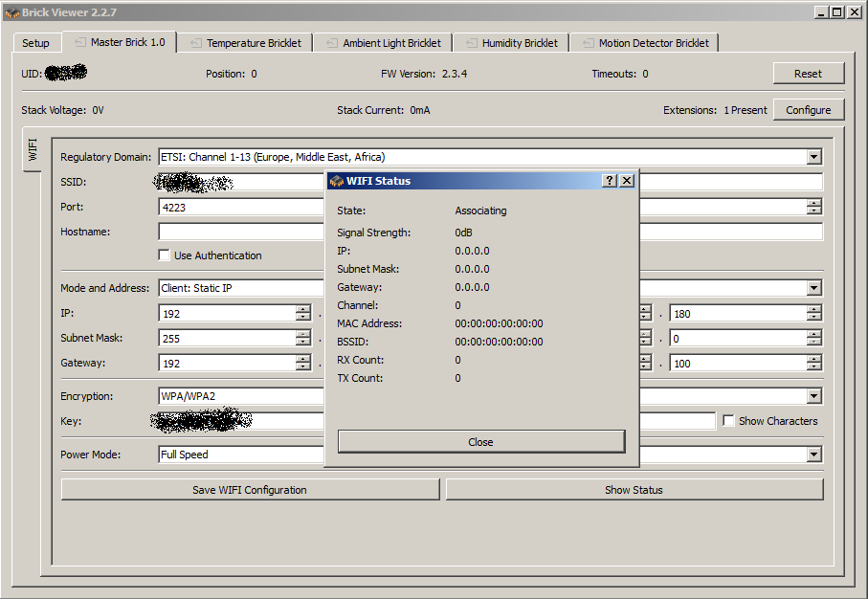This screenshot has height=599, width=868.
Task: Expand the Regulatory Domain dropdown
Action: pyautogui.click(x=813, y=157)
